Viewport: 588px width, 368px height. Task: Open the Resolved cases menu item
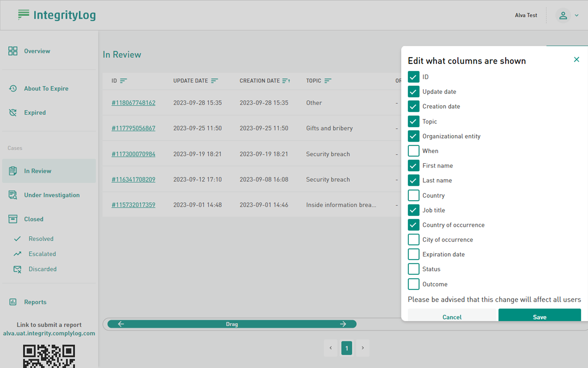[x=41, y=239]
